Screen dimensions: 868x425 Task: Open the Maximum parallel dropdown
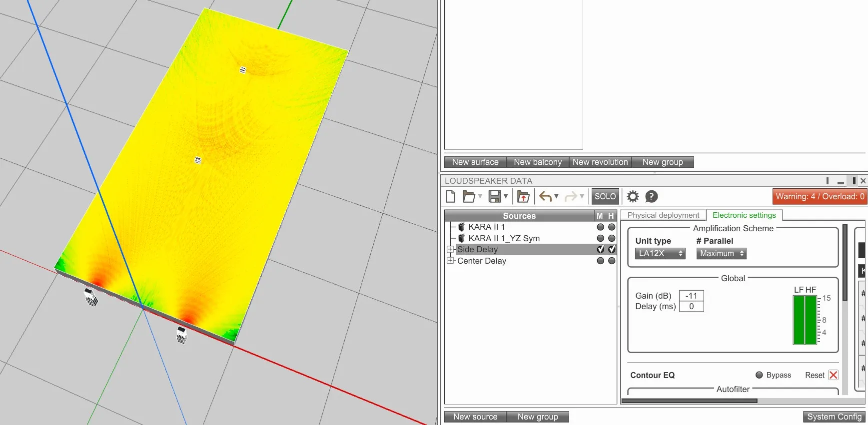(x=722, y=254)
